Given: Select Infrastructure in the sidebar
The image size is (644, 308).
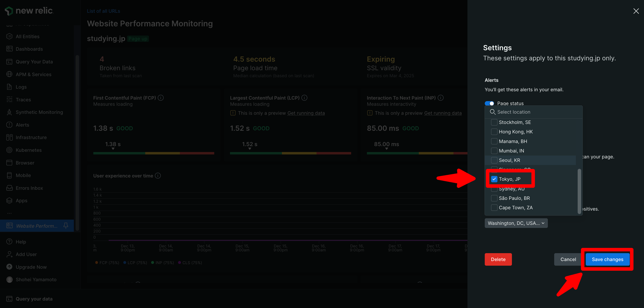Looking at the screenshot, I should tap(31, 138).
